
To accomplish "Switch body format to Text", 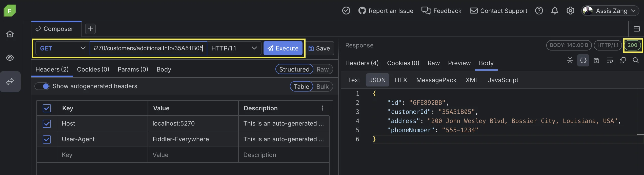I will tap(354, 80).
